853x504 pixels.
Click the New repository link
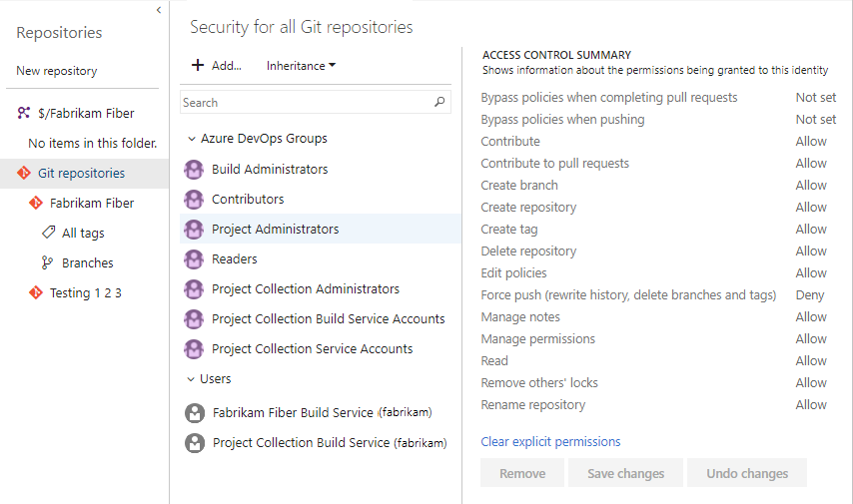(x=57, y=71)
